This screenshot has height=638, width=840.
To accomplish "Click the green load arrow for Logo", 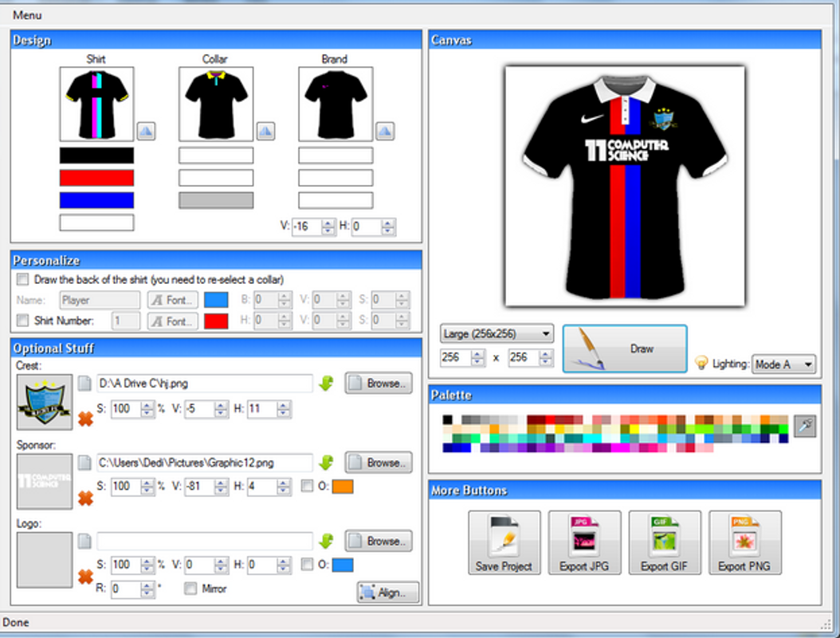I will (x=326, y=541).
